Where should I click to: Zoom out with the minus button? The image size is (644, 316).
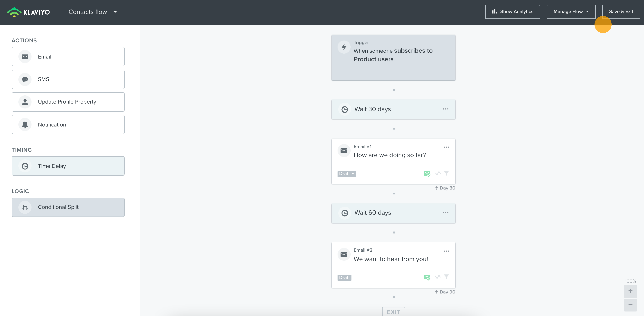[x=630, y=305]
